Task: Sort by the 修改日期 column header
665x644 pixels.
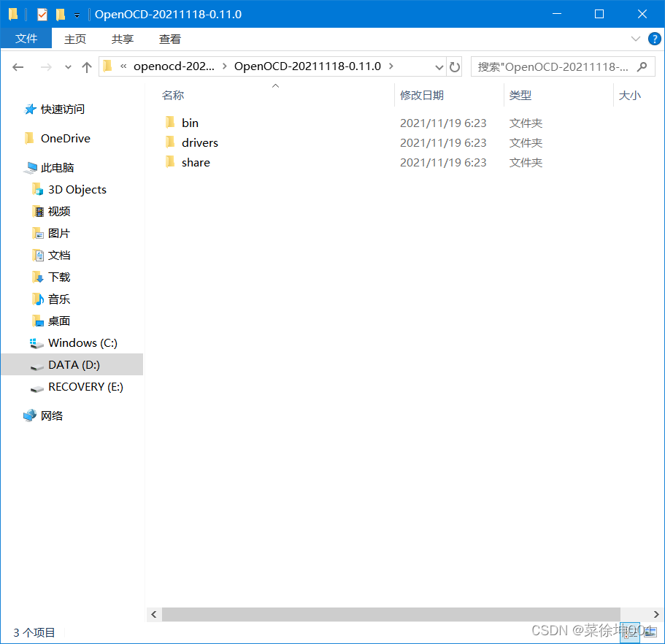Action: tap(422, 96)
